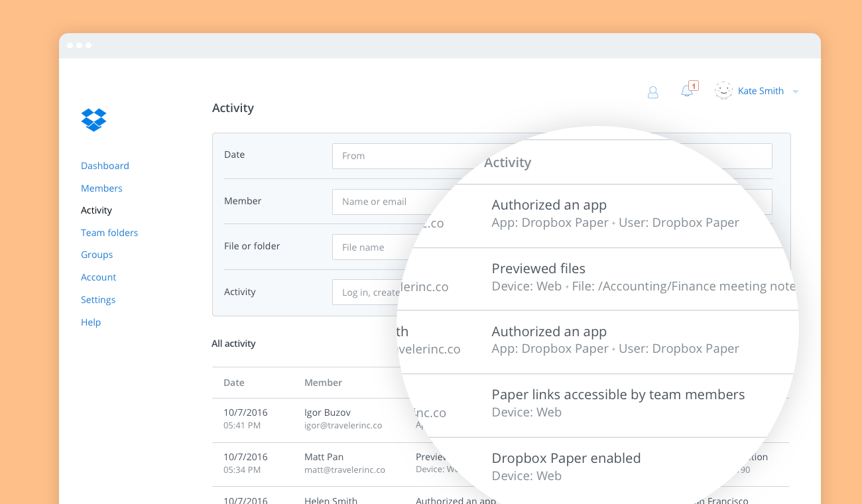Expand the Kate Smith account dropdown arrow

pyautogui.click(x=796, y=92)
